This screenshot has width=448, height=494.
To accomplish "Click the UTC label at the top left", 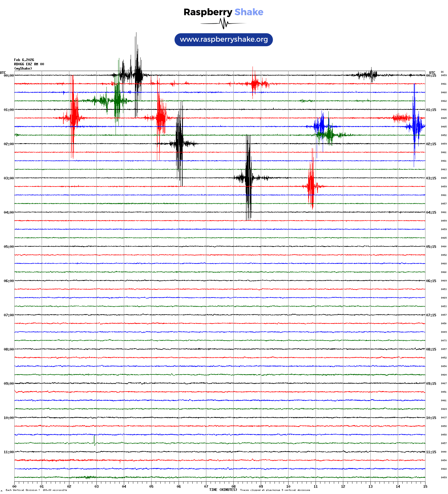I will click(3, 73).
